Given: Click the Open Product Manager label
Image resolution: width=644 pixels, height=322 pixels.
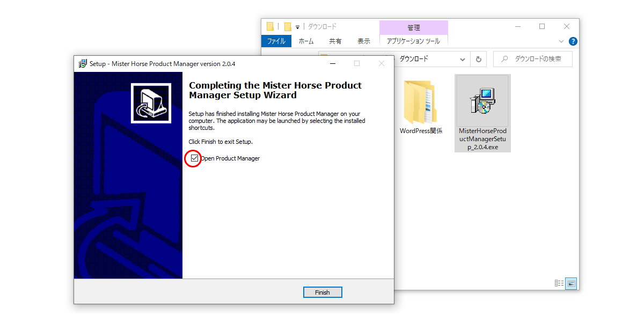Looking at the screenshot, I should pos(230,158).
